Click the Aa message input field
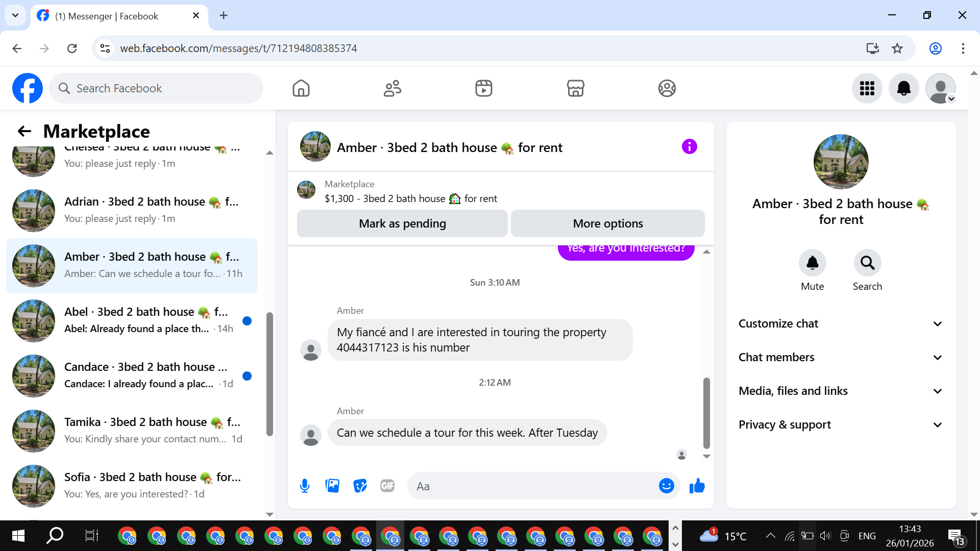Viewport: 980px width, 551px height. pos(531,486)
